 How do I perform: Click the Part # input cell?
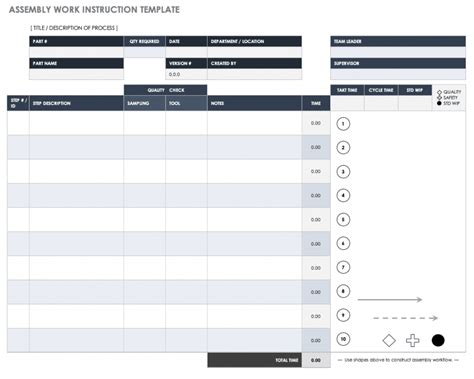(76, 52)
